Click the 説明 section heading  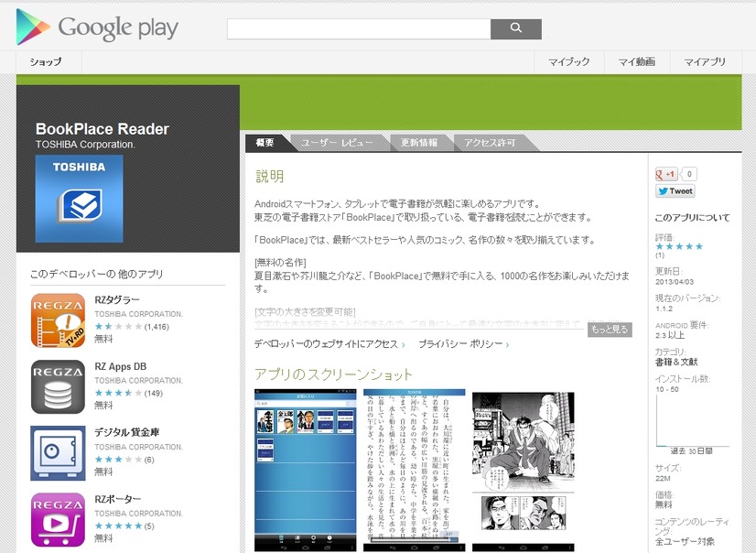tap(269, 177)
